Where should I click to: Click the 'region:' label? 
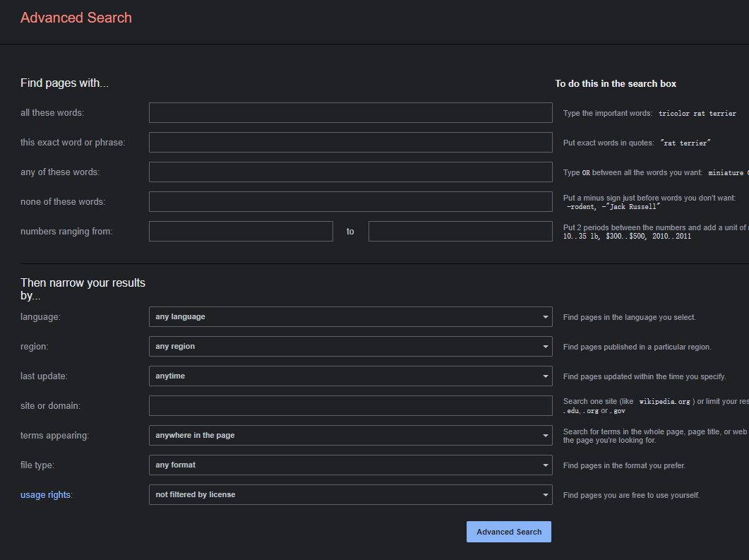click(35, 347)
